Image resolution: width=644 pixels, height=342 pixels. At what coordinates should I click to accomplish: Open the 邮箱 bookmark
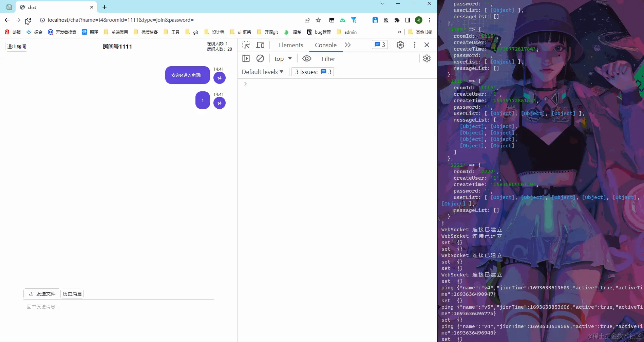[x=13, y=32]
